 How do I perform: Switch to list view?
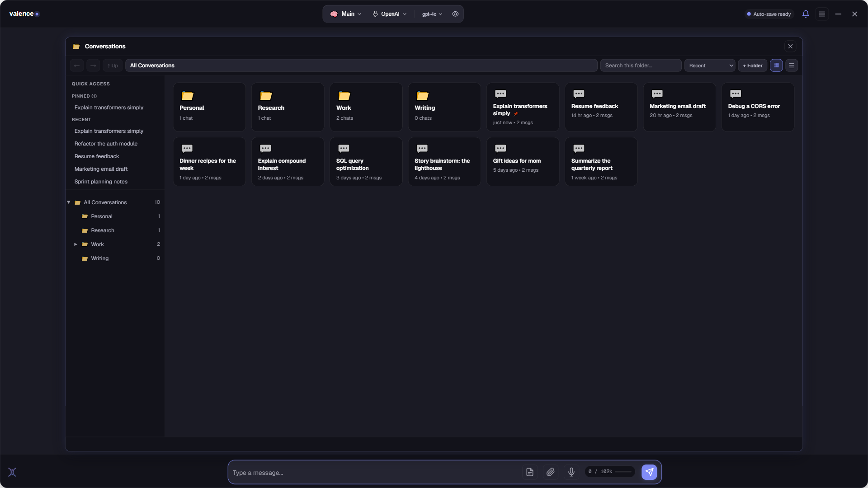click(x=792, y=66)
